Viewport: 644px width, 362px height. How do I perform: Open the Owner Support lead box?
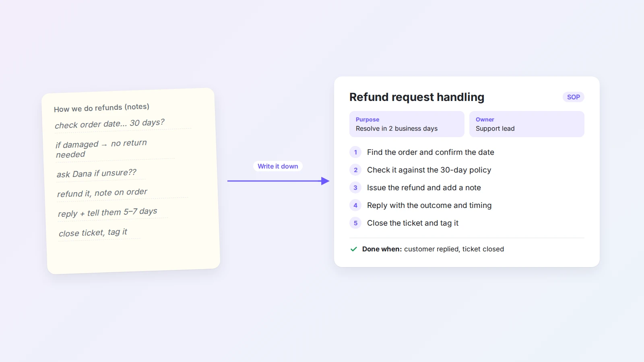[526, 124]
